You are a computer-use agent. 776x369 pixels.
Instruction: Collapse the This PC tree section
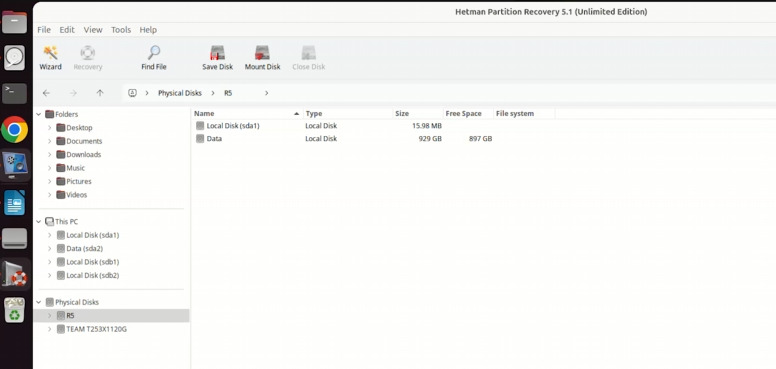pyautogui.click(x=39, y=222)
